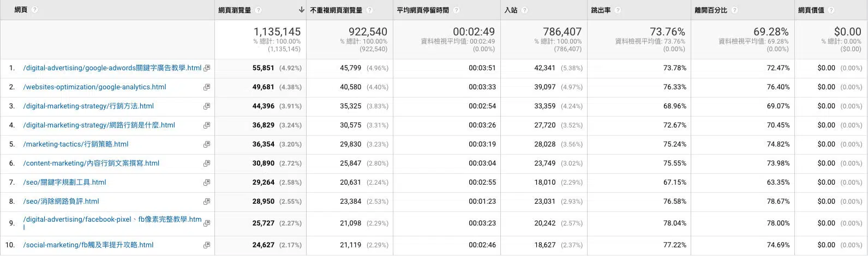The width and height of the screenshot is (868, 256).
Task: Click external link icon for 網路行銷是什麼.html
Action: tap(207, 125)
